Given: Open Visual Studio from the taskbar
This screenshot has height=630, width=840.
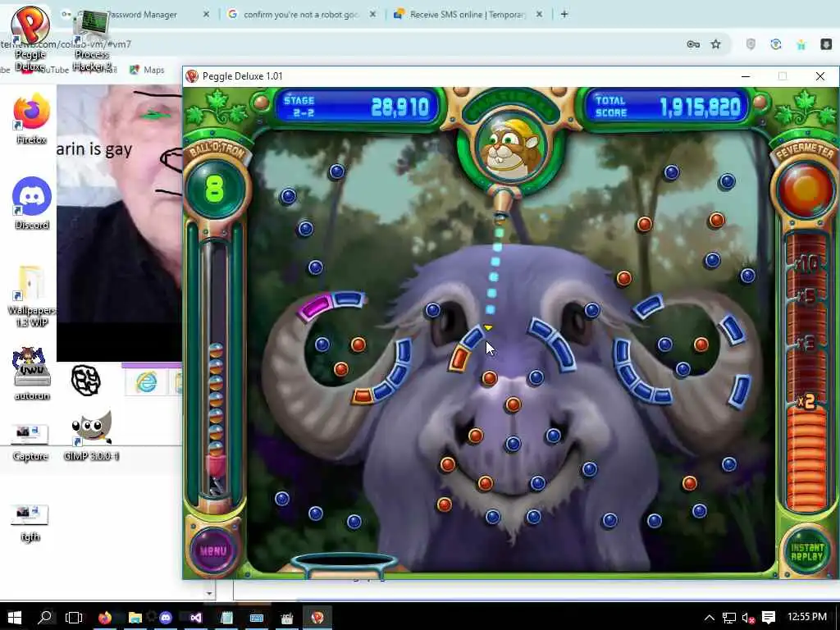Looking at the screenshot, I should 196,618.
